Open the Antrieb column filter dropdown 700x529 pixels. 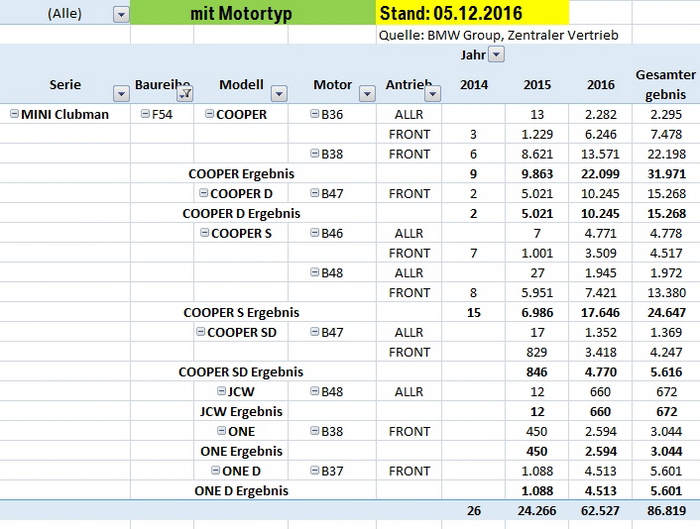(433, 94)
